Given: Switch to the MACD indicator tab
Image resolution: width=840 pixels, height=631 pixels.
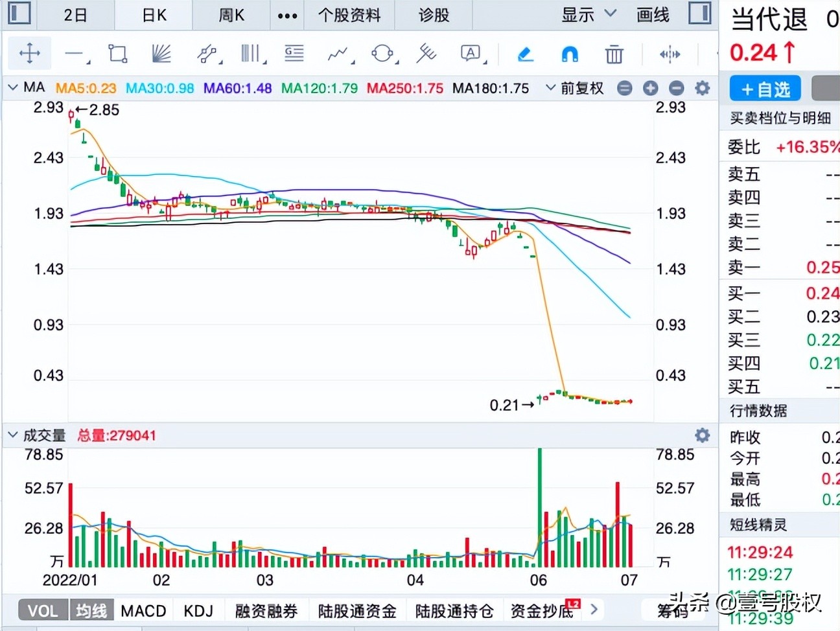Looking at the screenshot, I should [143, 610].
